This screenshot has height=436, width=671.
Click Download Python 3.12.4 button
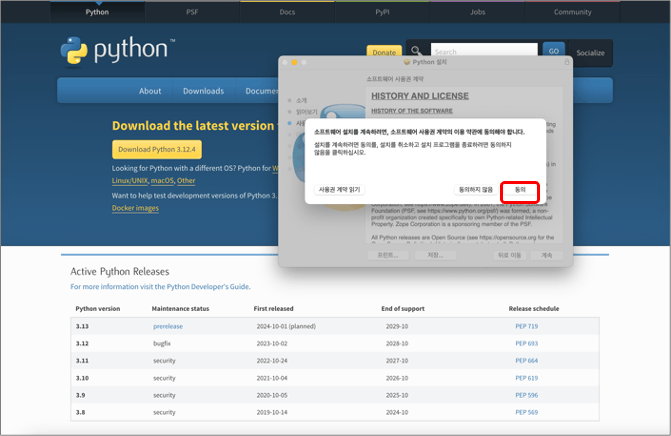[x=157, y=149]
